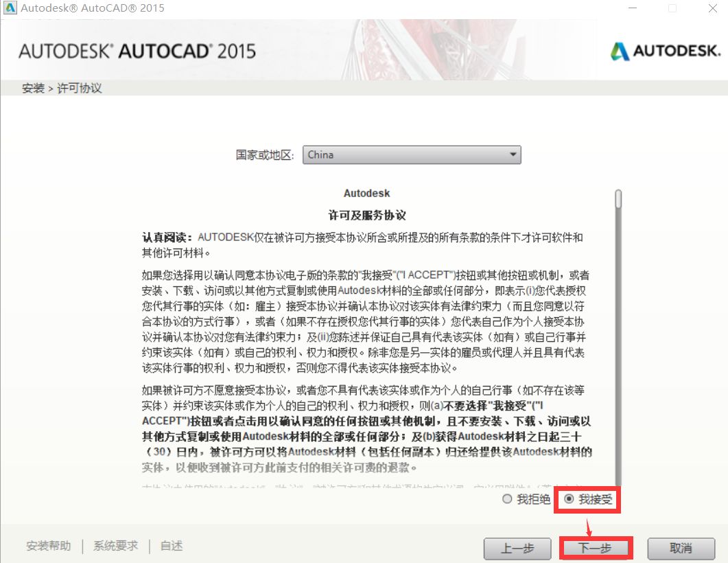Open the 国家或地区 country dropdown showing China

point(412,154)
